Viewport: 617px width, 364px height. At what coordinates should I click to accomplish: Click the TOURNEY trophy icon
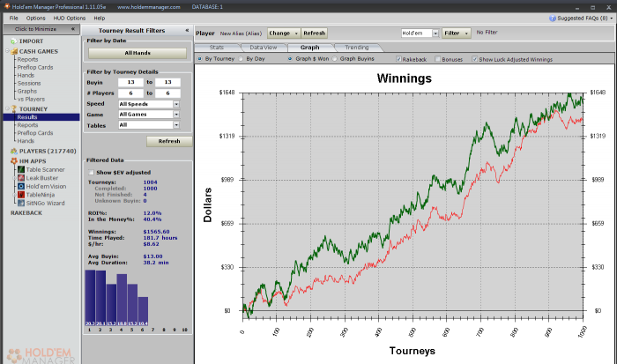[14, 109]
